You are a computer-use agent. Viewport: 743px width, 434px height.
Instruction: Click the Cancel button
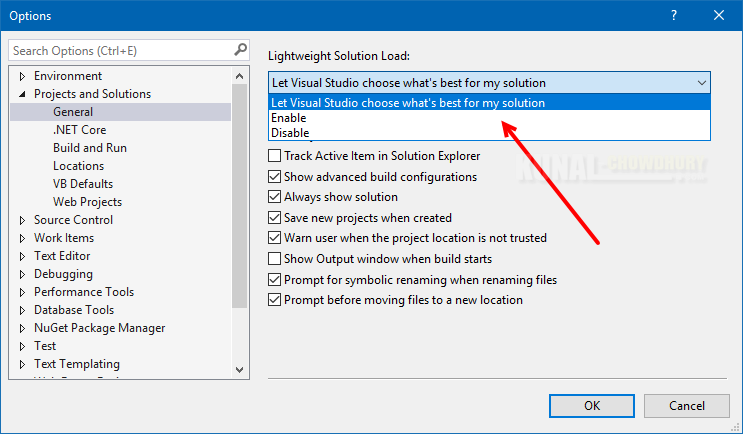click(x=687, y=405)
